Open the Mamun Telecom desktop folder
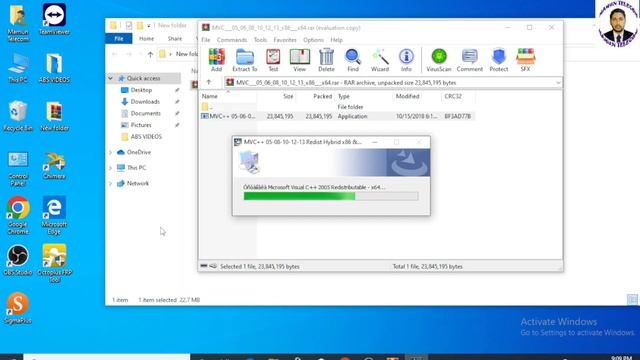Image resolution: width=640 pixels, height=360 pixels. click(x=18, y=23)
